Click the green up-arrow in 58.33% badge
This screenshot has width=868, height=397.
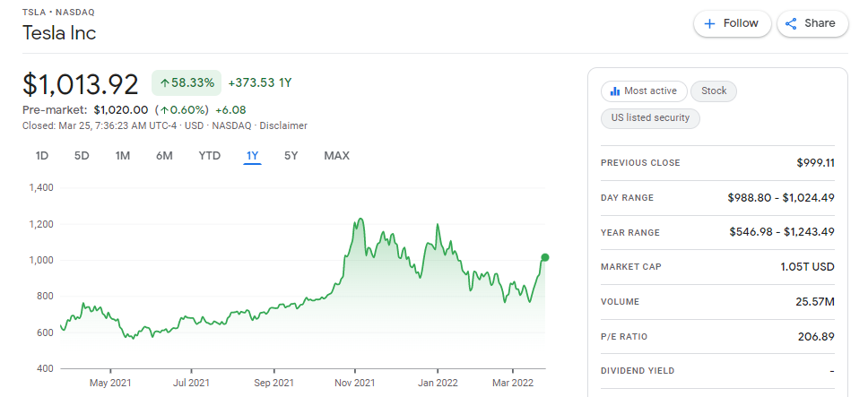164,83
